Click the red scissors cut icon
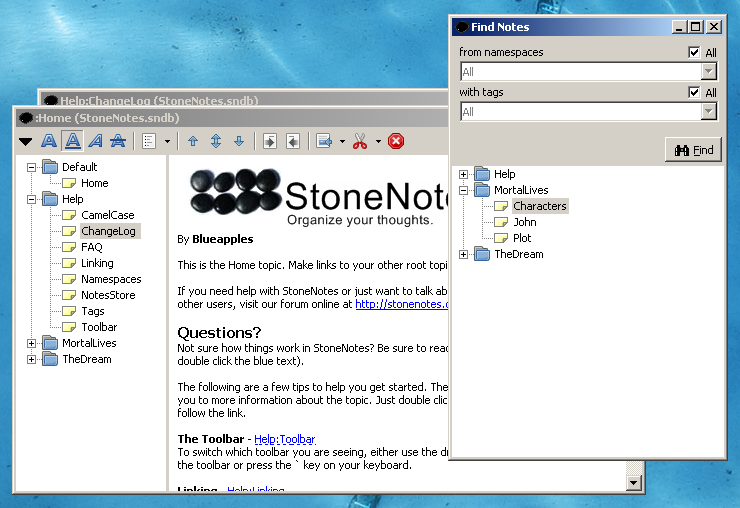The width and height of the screenshot is (740, 508). pyautogui.click(x=360, y=141)
